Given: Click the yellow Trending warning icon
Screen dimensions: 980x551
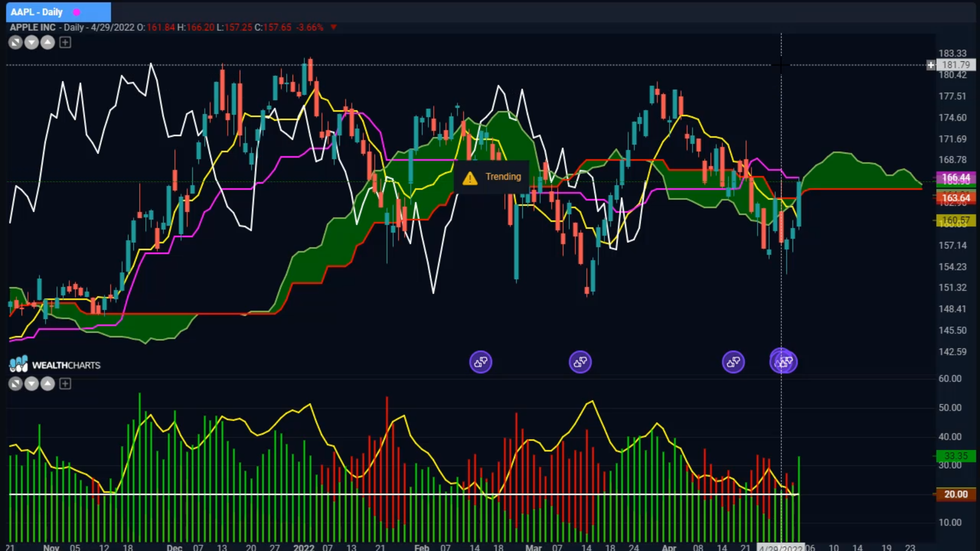Looking at the screenshot, I should 470,178.
